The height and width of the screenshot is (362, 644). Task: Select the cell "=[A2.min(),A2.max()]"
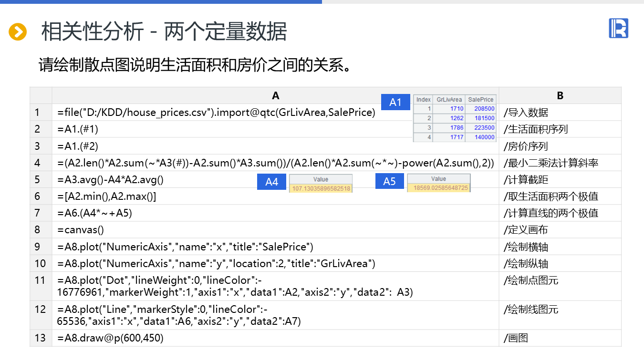(276, 197)
